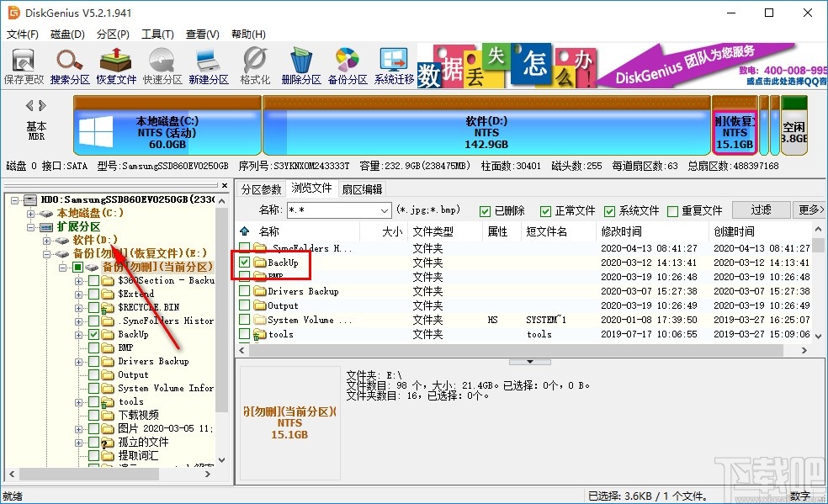Expand the BackUp folder in tree
The width and height of the screenshot is (828, 504).
pyautogui.click(x=78, y=335)
